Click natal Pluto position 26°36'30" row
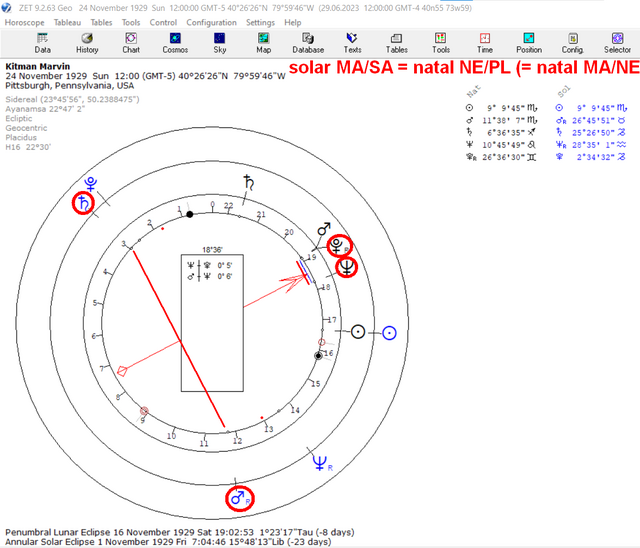Screen dimensions: 640x548 pyautogui.click(x=502, y=157)
